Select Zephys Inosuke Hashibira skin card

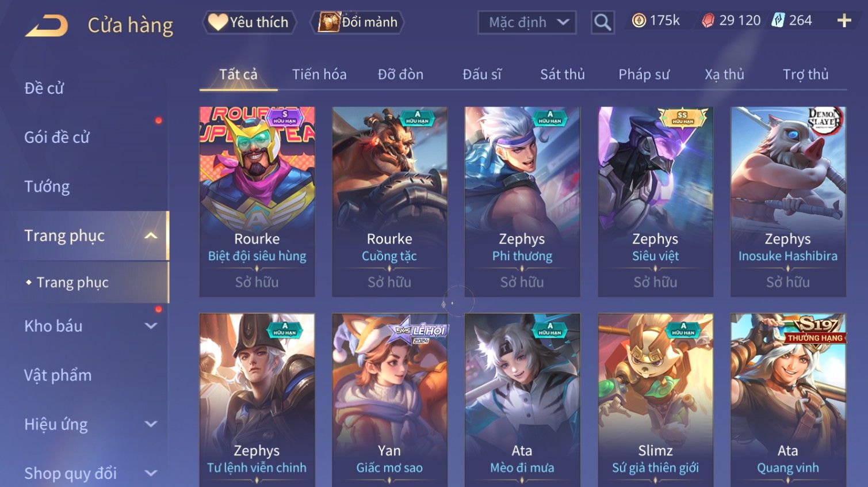(x=788, y=201)
